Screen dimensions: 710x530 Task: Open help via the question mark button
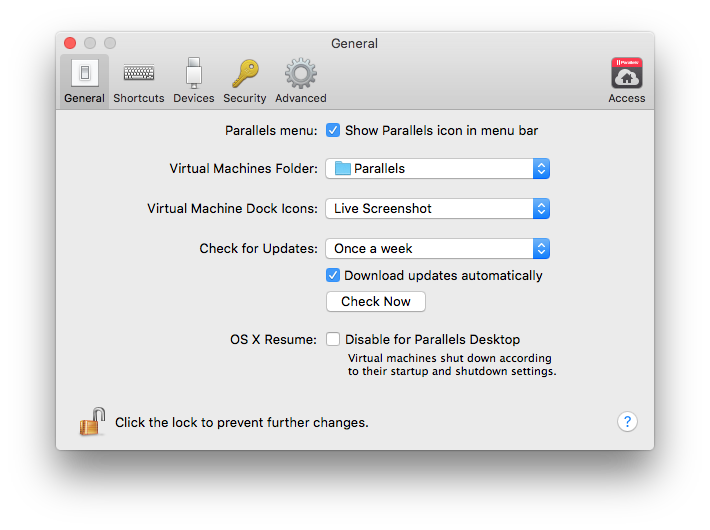point(627,421)
